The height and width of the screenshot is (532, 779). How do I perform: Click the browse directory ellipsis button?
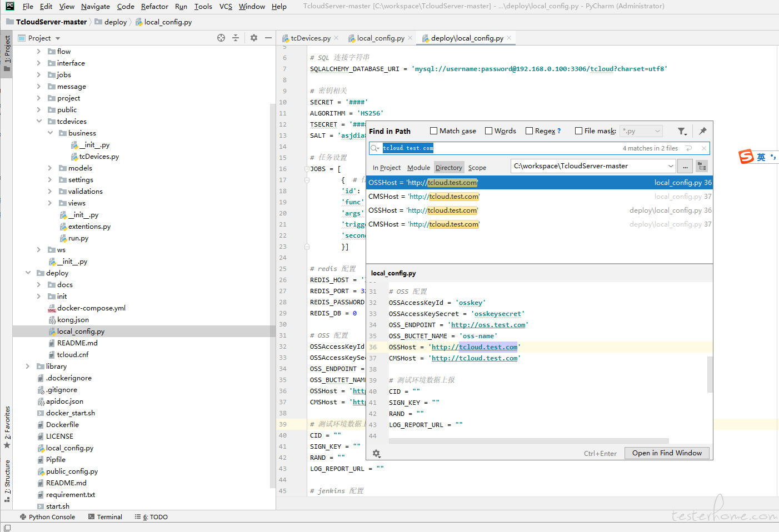[685, 166]
